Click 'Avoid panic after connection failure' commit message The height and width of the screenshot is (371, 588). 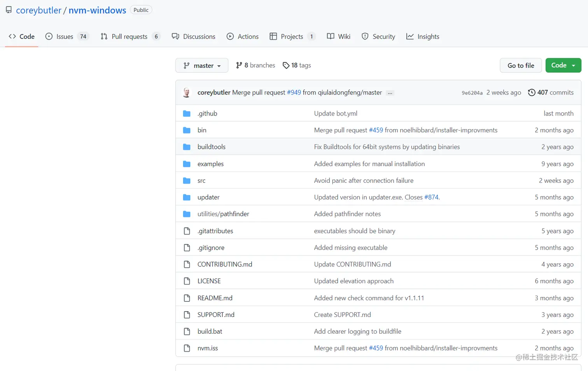point(364,181)
